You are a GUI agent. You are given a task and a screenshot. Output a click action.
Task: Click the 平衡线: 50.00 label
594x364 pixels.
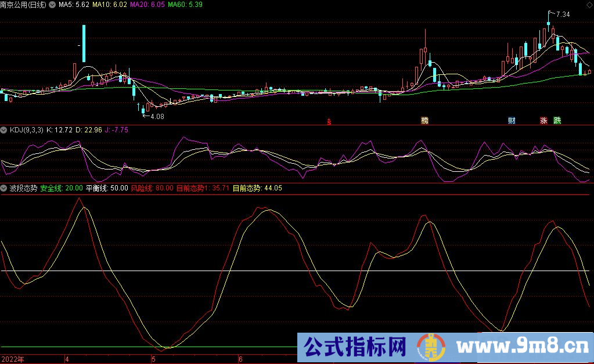107,188
